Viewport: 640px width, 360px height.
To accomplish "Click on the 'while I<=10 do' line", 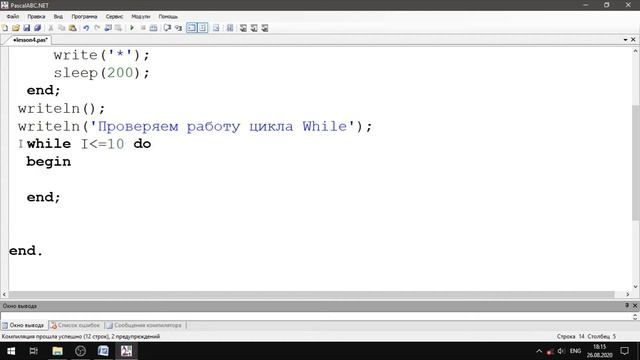I will (x=89, y=144).
